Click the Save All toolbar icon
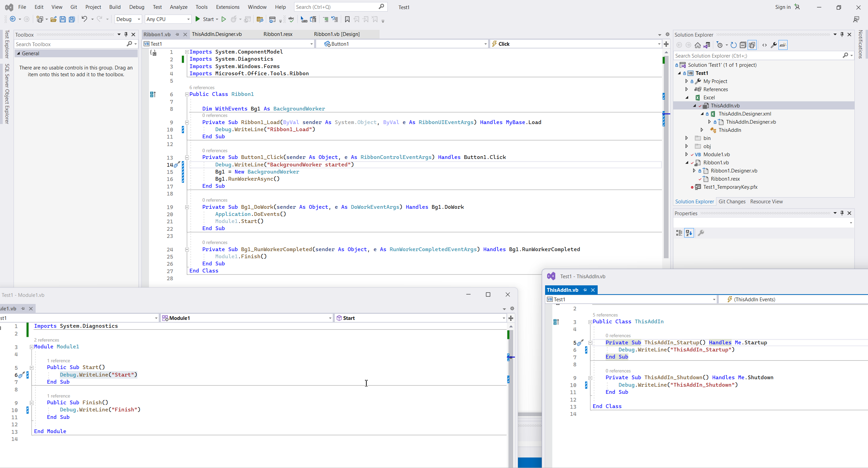Image resolution: width=868 pixels, height=468 pixels. [72, 19]
